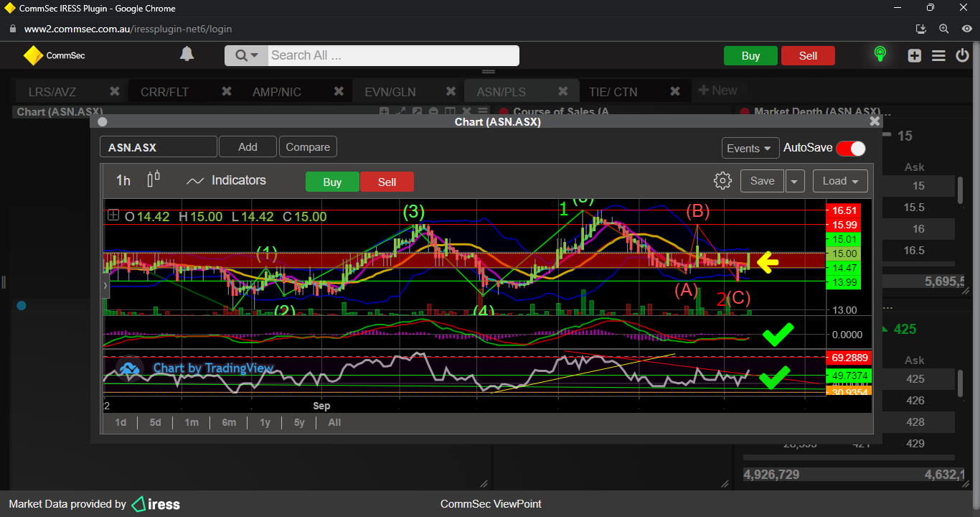Click the background chart panel's hamburger menu
This screenshot has height=517, width=980.
coord(482,111)
